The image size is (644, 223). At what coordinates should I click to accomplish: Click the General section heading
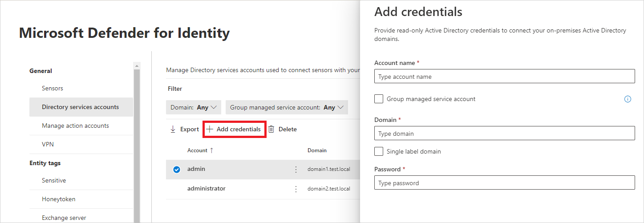(41, 71)
